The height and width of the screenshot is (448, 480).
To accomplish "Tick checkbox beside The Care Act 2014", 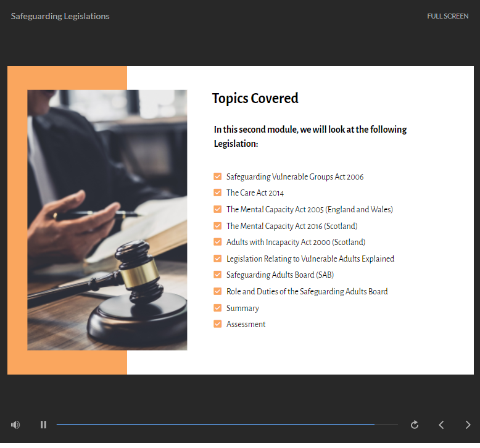I will (x=217, y=193).
